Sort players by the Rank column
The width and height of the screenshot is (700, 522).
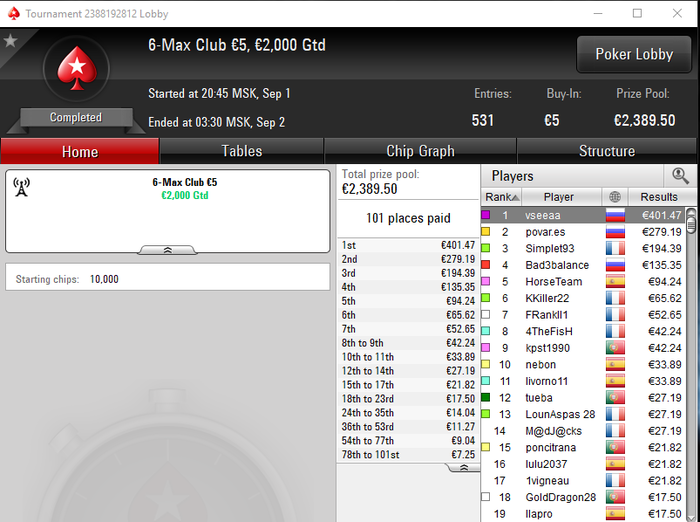point(501,197)
